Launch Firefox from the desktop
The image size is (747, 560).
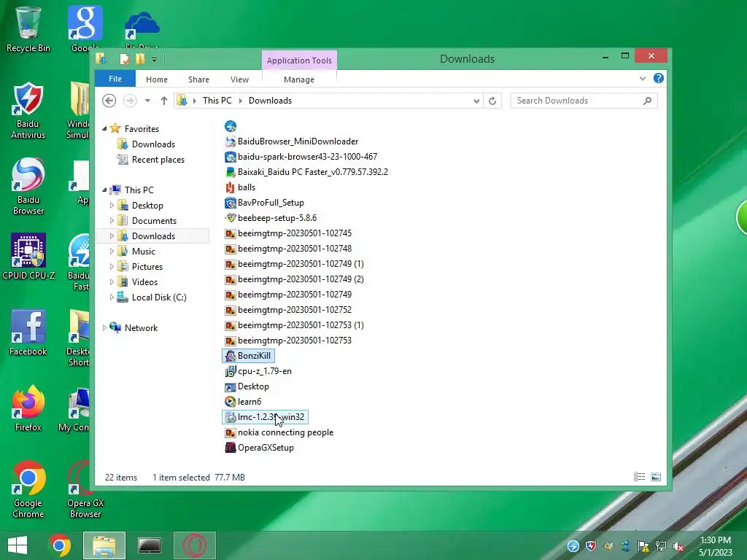[28, 408]
